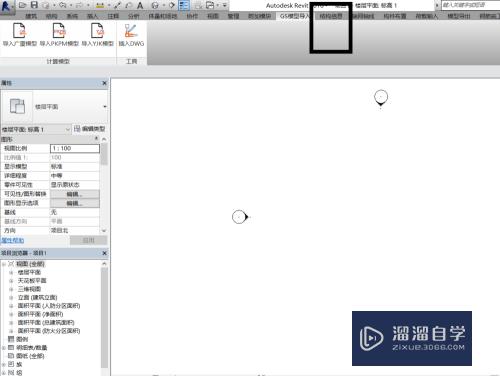Click the 详细程度 value cell
The height and width of the screenshot is (376, 500).
[x=75, y=176]
